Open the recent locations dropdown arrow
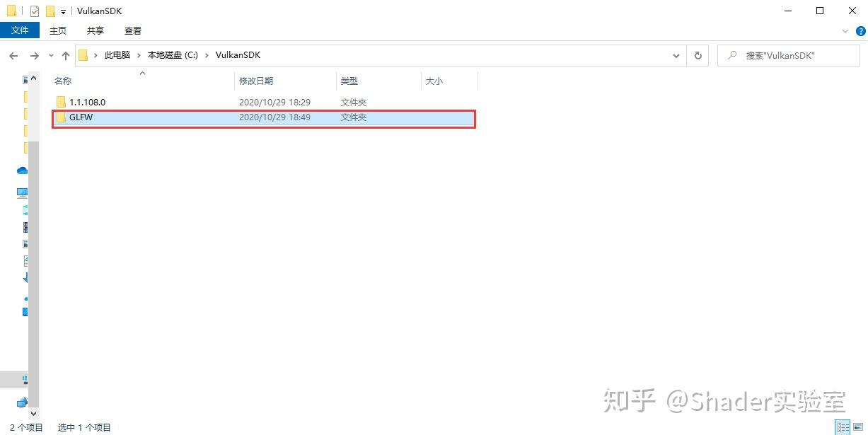Screen dimensions: 868x435 [x=51, y=55]
